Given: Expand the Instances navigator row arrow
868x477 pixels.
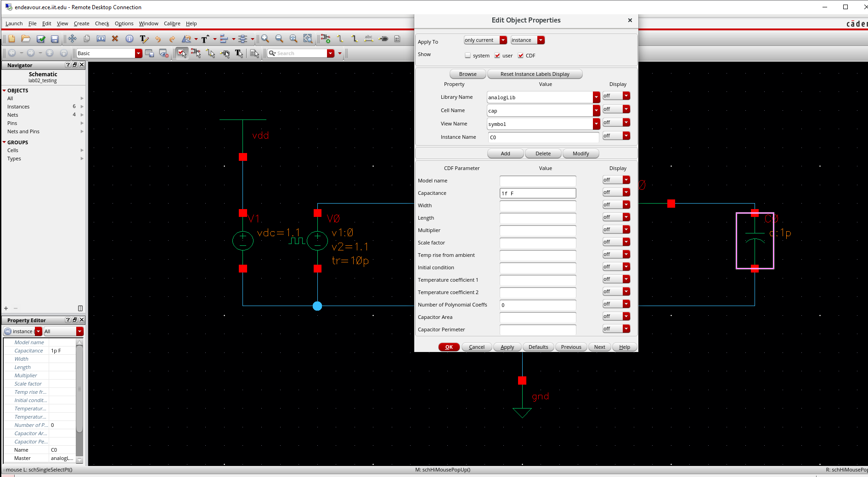Looking at the screenshot, I should (x=82, y=107).
